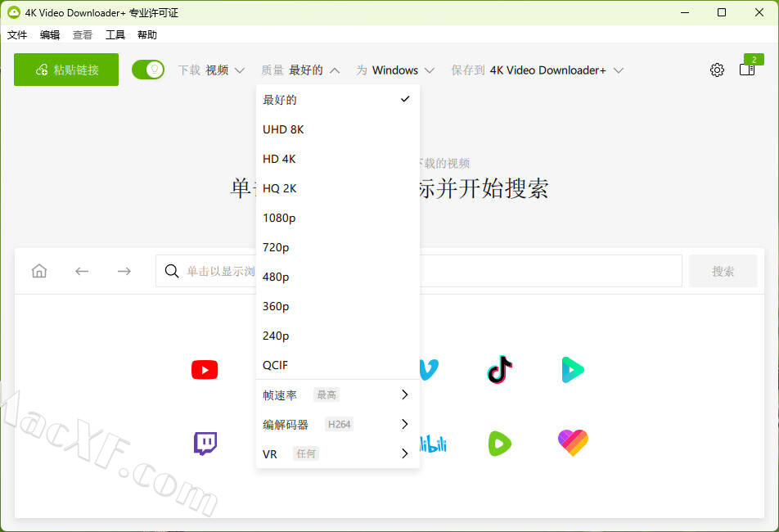This screenshot has width=779, height=532.
Task: Select HD 4K quality
Action: pyautogui.click(x=338, y=159)
